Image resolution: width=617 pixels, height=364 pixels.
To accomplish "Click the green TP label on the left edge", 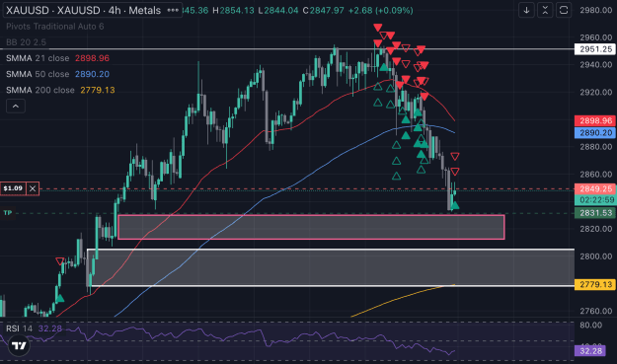I will click(x=8, y=213).
